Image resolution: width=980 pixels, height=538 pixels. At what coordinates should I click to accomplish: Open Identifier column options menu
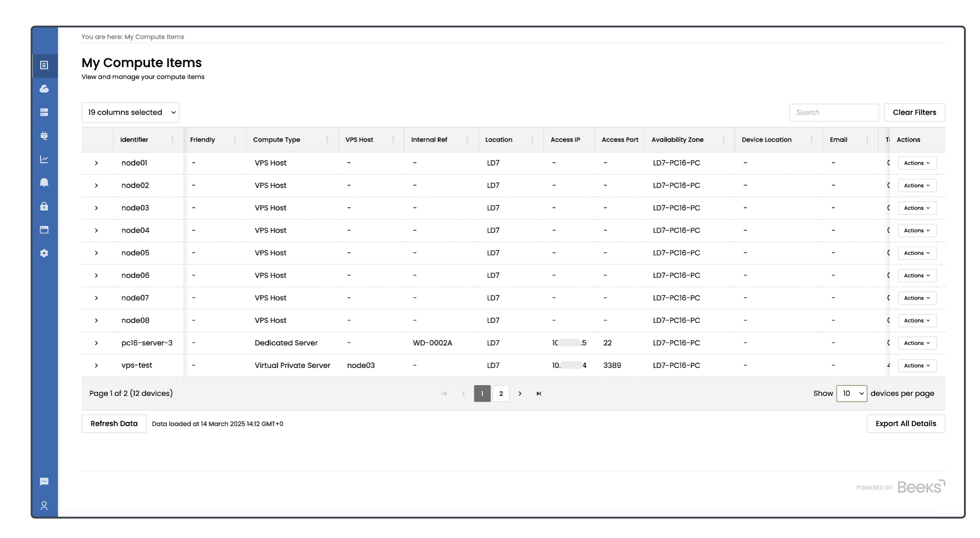tap(172, 140)
